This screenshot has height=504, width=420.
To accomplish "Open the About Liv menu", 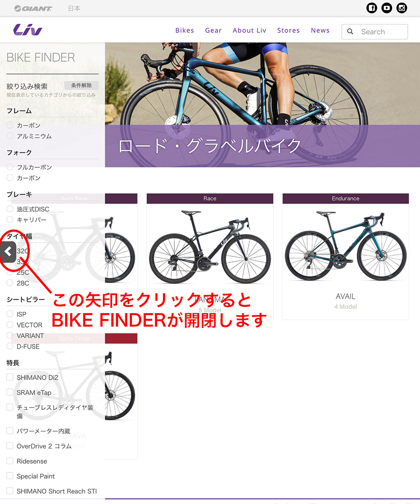I will click(249, 30).
